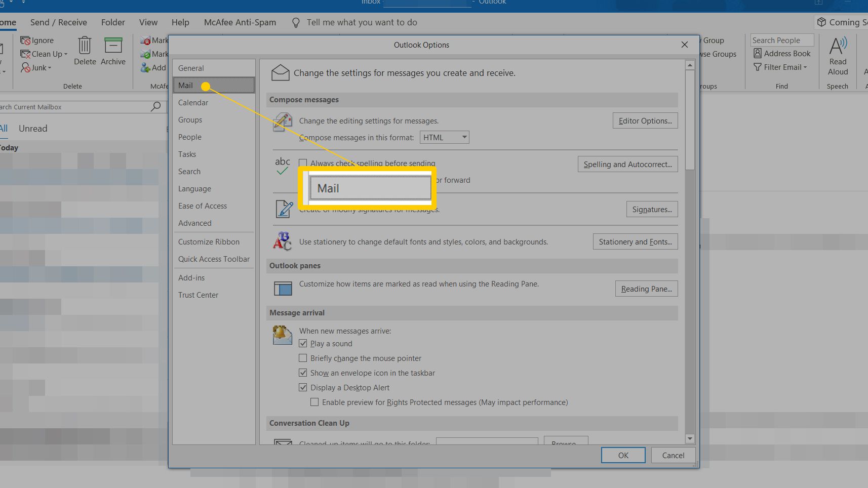The width and height of the screenshot is (868, 488).
Task: Click the signature pen and paper icon
Action: [x=284, y=209]
